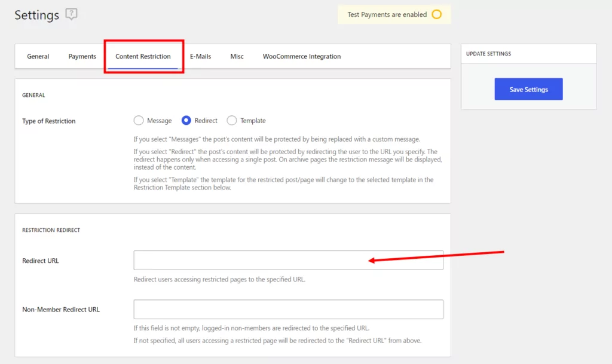Image resolution: width=612 pixels, height=364 pixels.
Task: Click the UPDATE SETTINGS panel heading
Action: coord(488,54)
